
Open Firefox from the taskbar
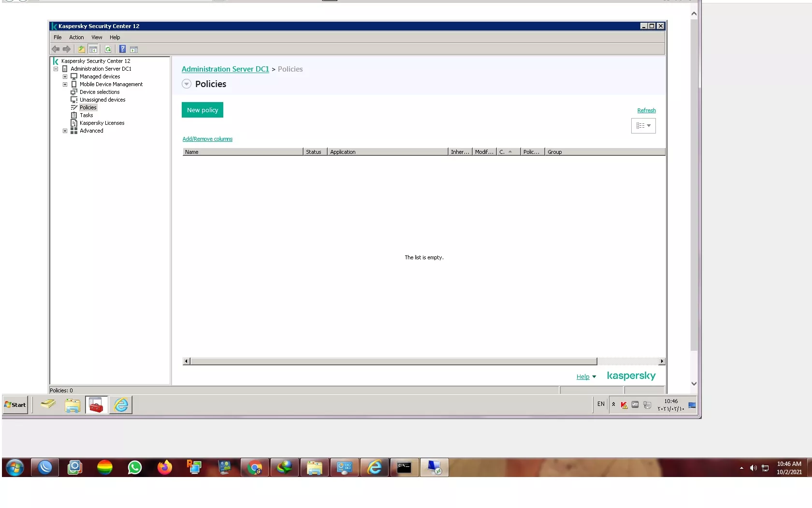[x=165, y=468]
